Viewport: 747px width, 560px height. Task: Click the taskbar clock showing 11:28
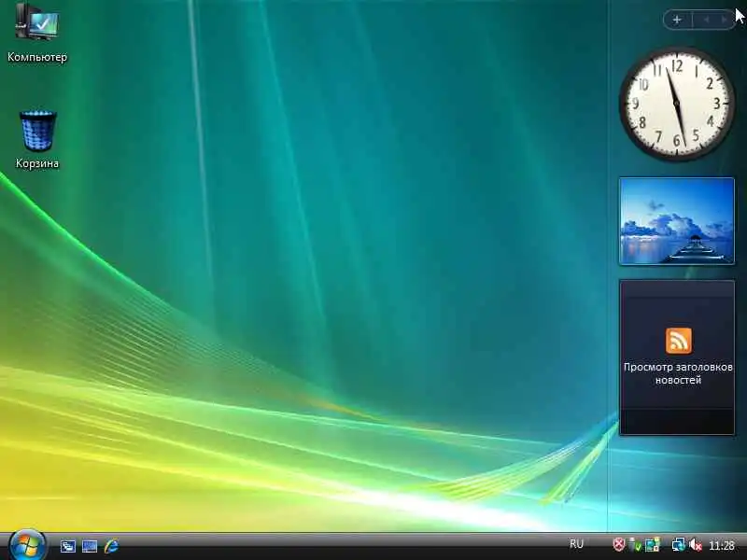point(721,545)
